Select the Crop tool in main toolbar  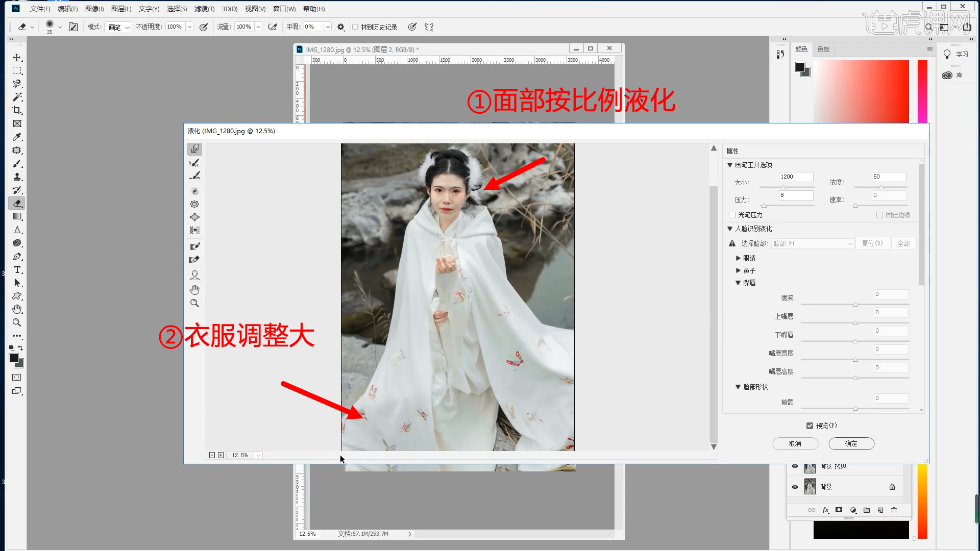[17, 110]
